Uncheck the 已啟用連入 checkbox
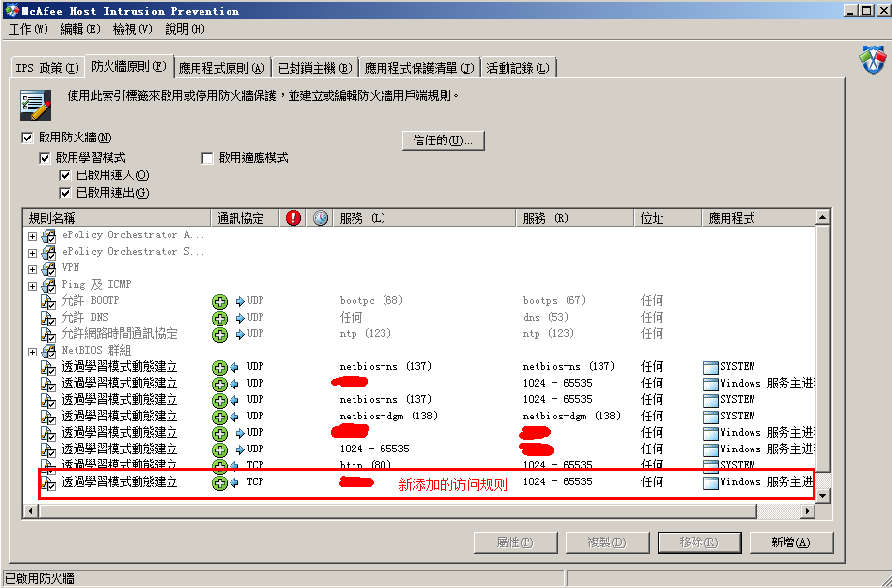 tap(65, 175)
